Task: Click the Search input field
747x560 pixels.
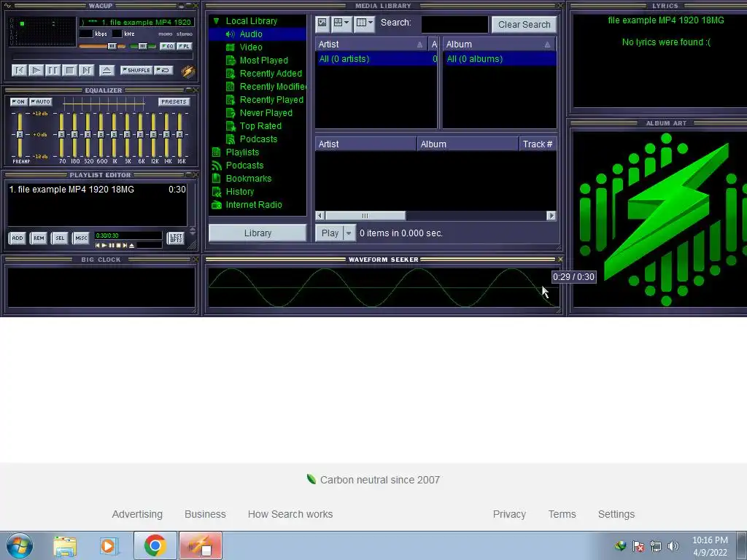Action: [454, 24]
